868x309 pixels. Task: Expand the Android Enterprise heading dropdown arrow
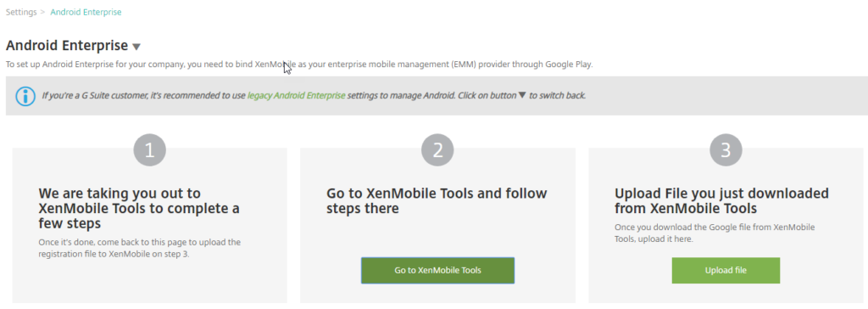click(136, 47)
